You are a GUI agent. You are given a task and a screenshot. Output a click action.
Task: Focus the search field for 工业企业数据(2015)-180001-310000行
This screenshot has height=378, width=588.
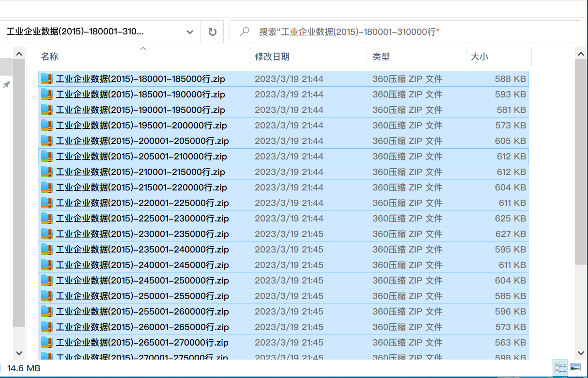pyautogui.click(x=405, y=32)
